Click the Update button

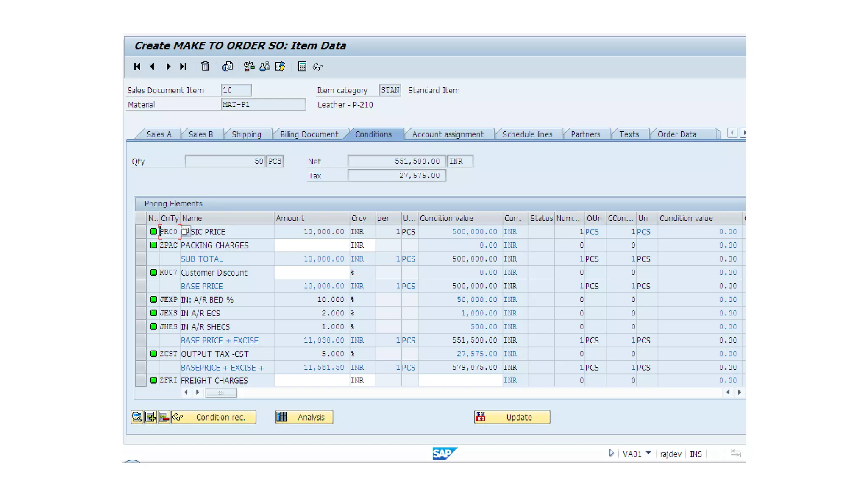[512, 417]
